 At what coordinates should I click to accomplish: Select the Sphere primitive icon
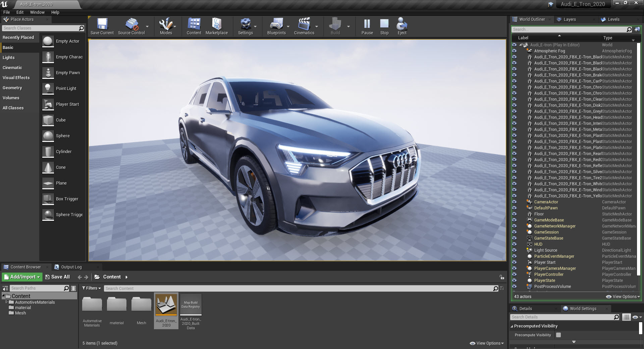[48, 136]
